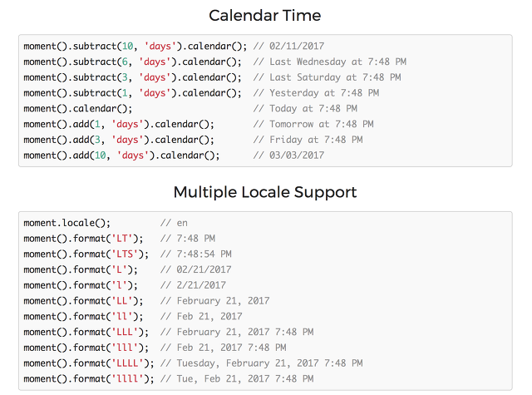Image resolution: width=532 pixels, height=395 pixels.
Task: Select the format('LLL') code line
Action: pyautogui.click(x=86, y=333)
